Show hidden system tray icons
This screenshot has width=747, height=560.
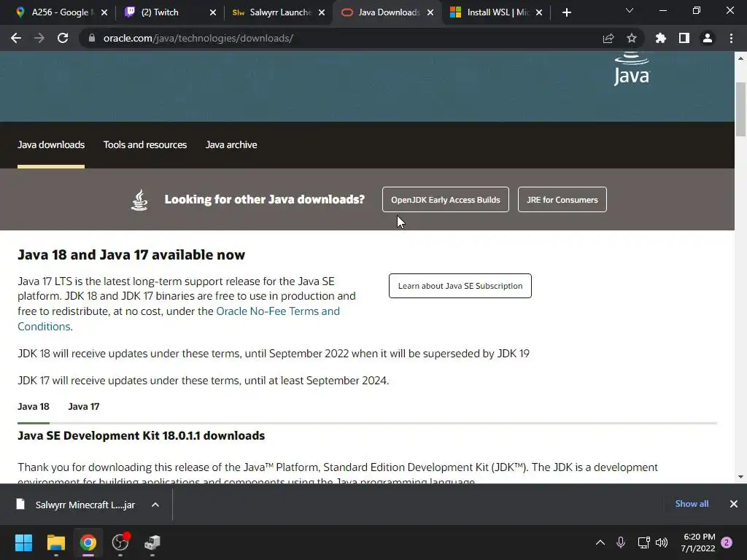[600, 542]
